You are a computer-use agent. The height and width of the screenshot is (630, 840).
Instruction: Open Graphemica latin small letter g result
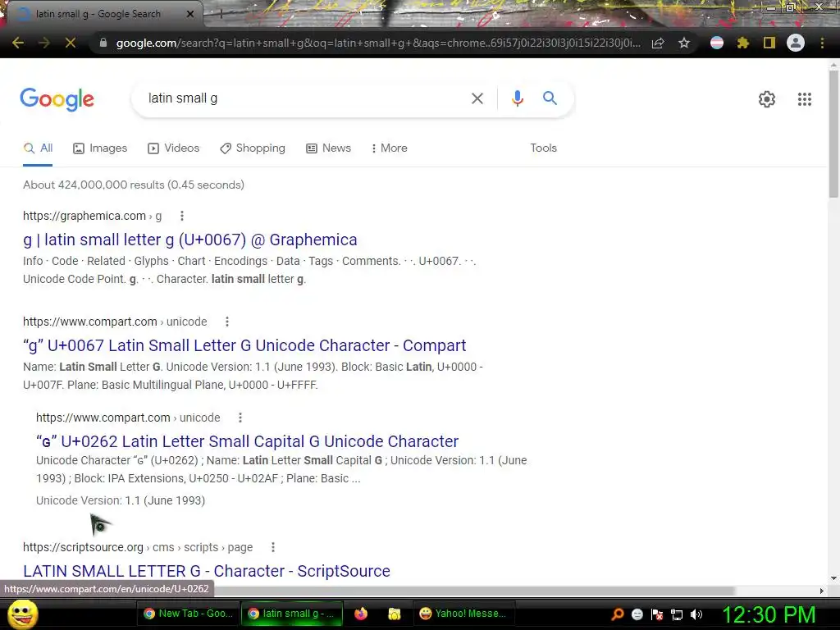point(190,240)
